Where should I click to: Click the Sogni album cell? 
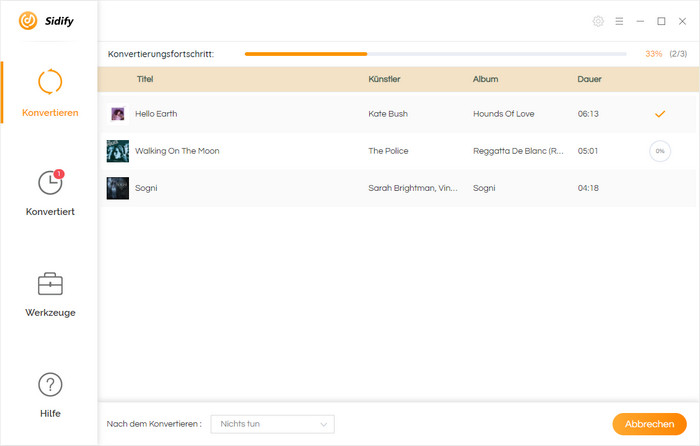tap(484, 188)
